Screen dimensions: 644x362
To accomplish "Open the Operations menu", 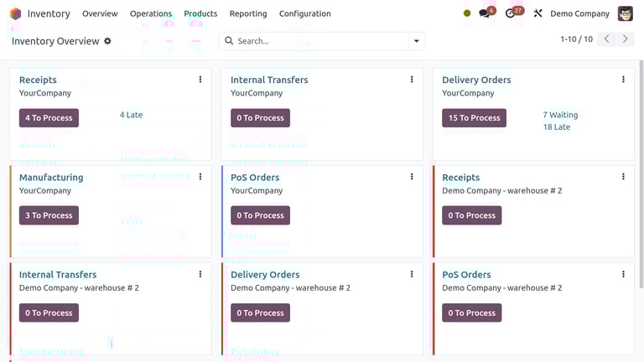I will pos(151,13).
